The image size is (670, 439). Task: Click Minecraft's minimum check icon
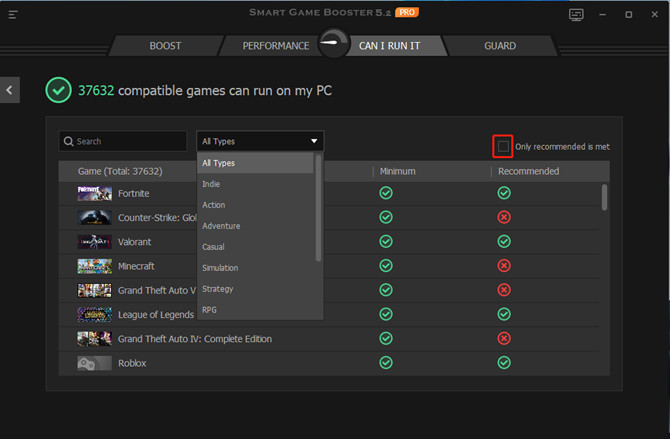[x=386, y=265]
